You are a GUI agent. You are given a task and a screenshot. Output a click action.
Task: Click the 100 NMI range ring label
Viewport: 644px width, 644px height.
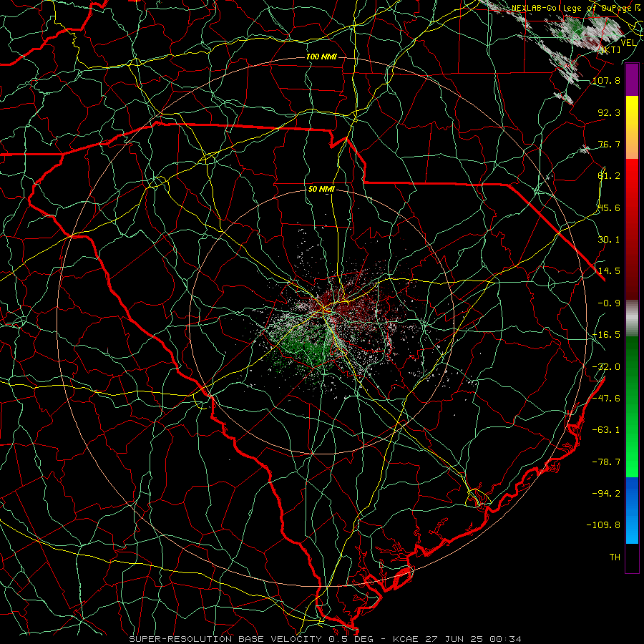(321, 57)
